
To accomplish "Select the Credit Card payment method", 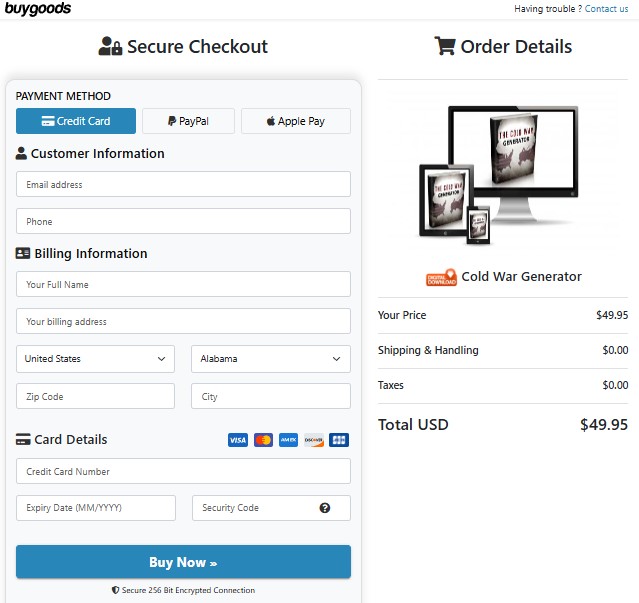I will pyautogui.click(x=76, y=121).
